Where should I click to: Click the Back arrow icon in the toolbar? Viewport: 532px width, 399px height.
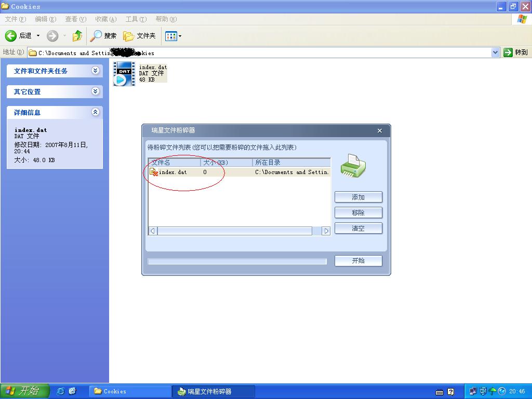(x=10, y=36)
